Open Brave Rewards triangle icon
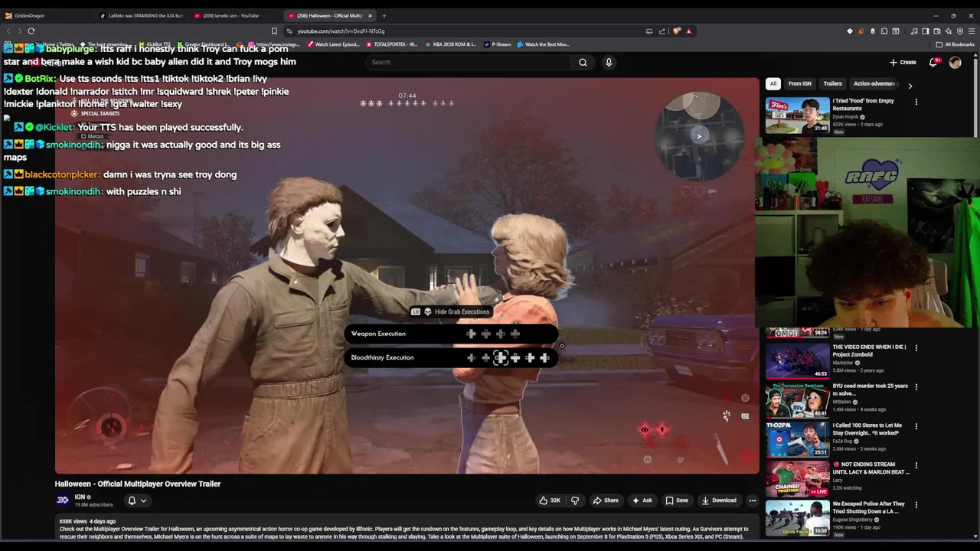Viewport: 980px width, 551px height. (x=688, y=31)
